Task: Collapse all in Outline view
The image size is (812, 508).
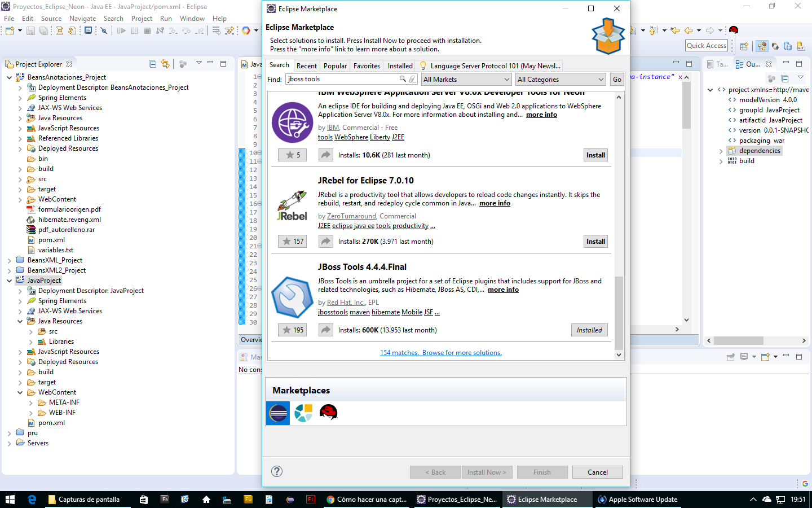Action: (x=784, y=78)
